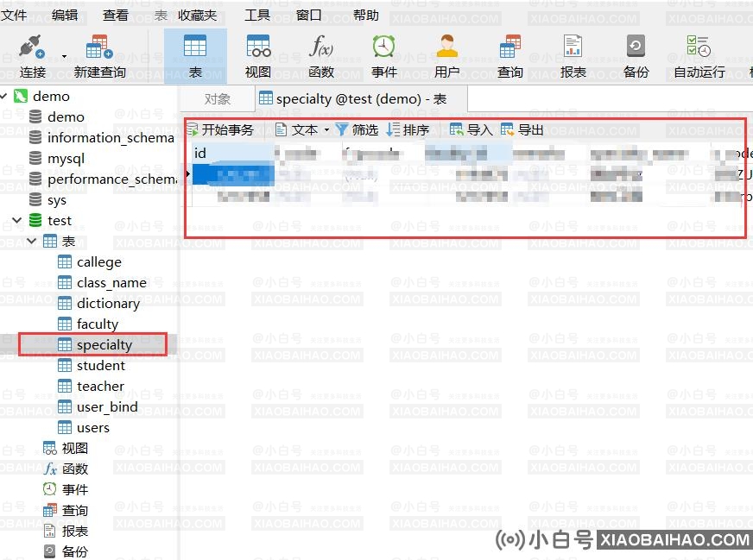The image size is (753, 560).
Task: Open the 收藏夹 menu
Action: click(198, 15)
